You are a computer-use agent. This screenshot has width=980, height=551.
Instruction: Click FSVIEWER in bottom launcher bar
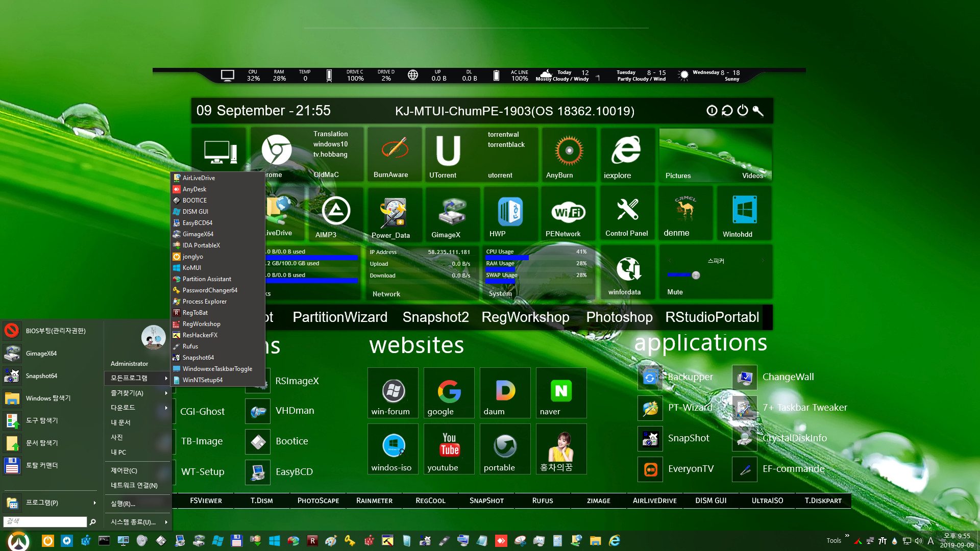pos(206,501)
